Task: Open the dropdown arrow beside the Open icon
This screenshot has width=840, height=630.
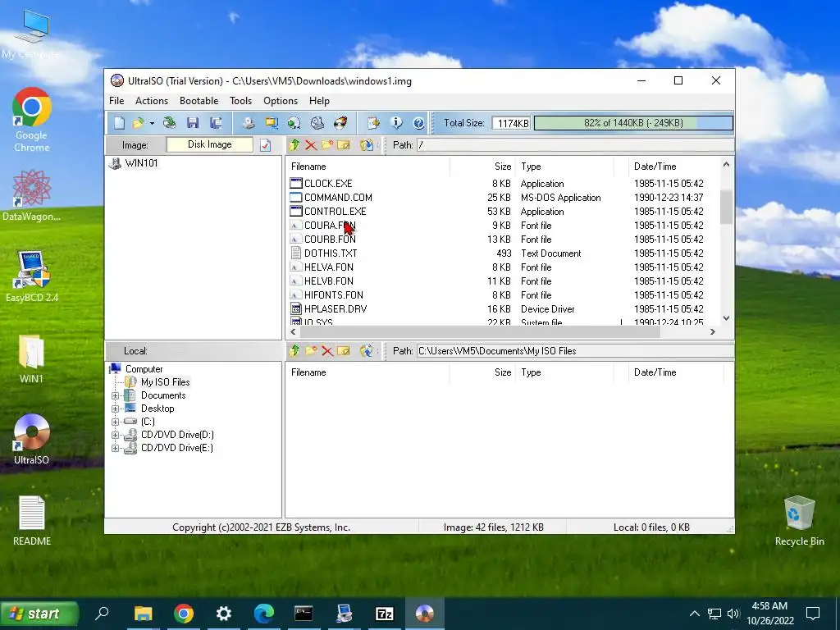Action: 152,124
